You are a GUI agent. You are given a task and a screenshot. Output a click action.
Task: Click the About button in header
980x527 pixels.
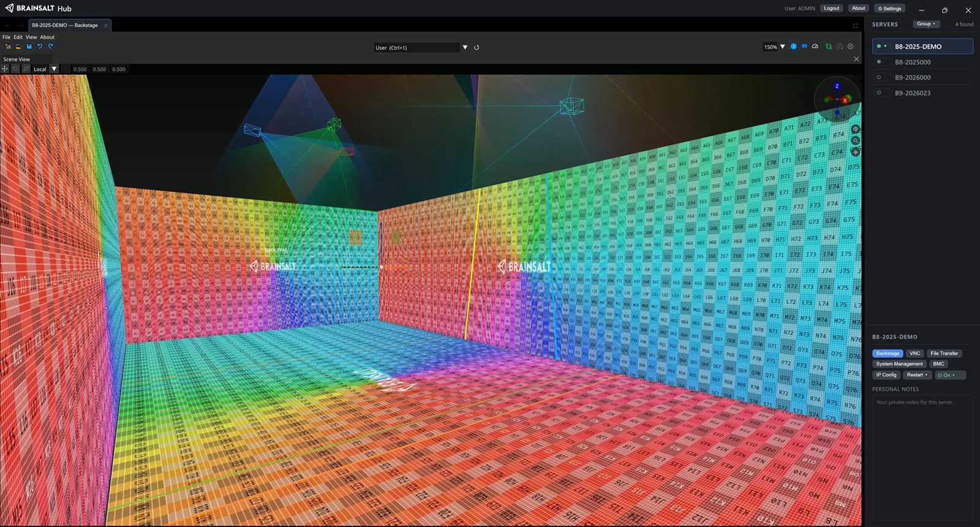click(x=858, y=8)
